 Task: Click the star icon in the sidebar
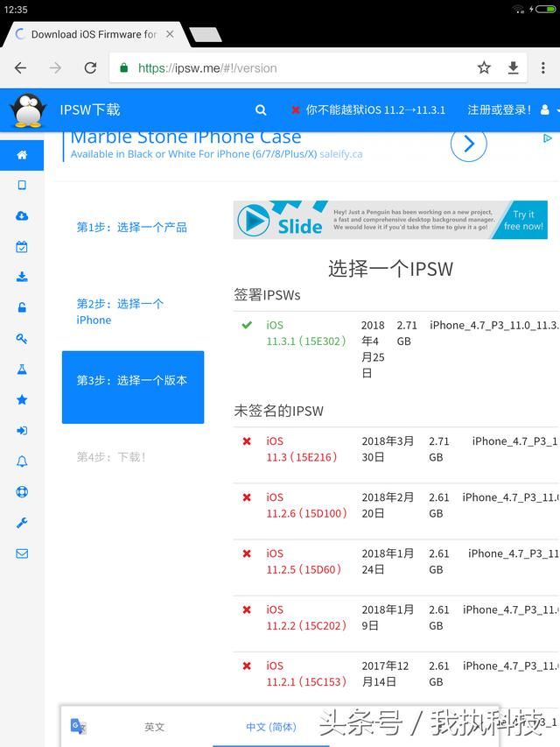coord(22,399)
